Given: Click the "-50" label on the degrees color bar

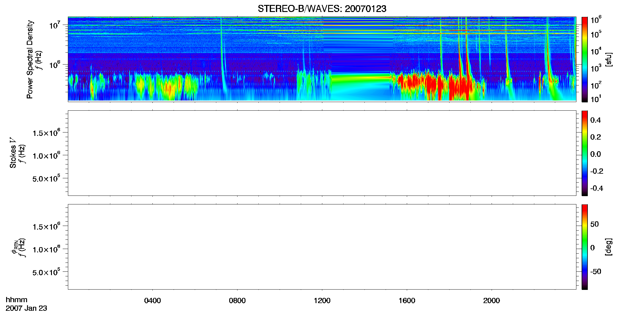Looking at the screenshot, I should tap(596, 272).
